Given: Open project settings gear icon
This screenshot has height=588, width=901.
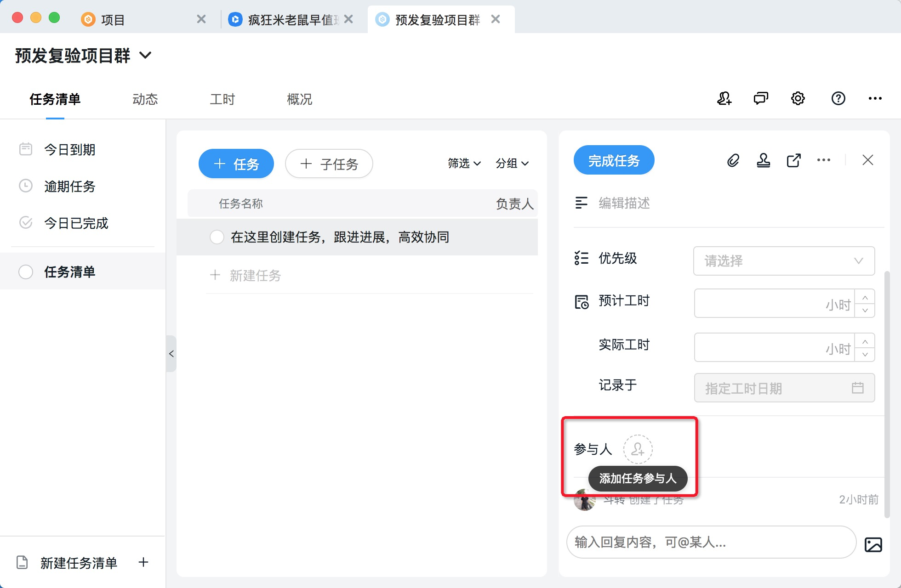Looking at the screenshot, I should click(798, 98).
